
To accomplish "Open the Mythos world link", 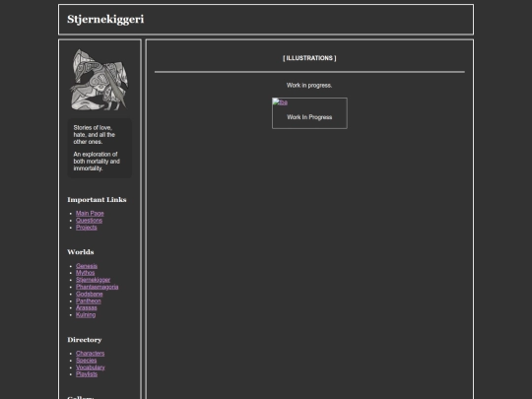I will point(85,273).
